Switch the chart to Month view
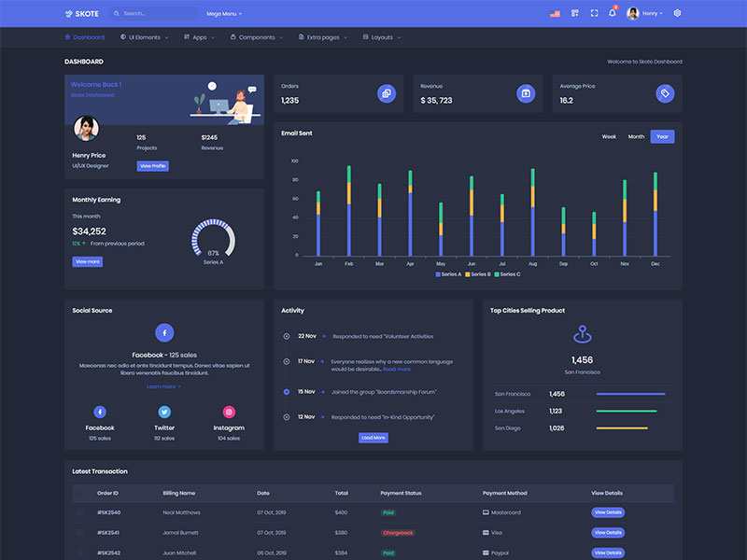The image size is (747, 560). click(x=636, y=136)
